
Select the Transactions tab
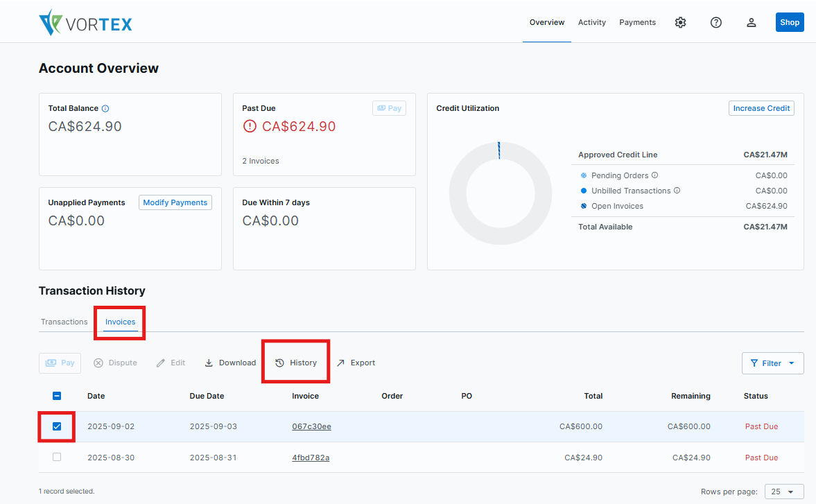(64, 322)
